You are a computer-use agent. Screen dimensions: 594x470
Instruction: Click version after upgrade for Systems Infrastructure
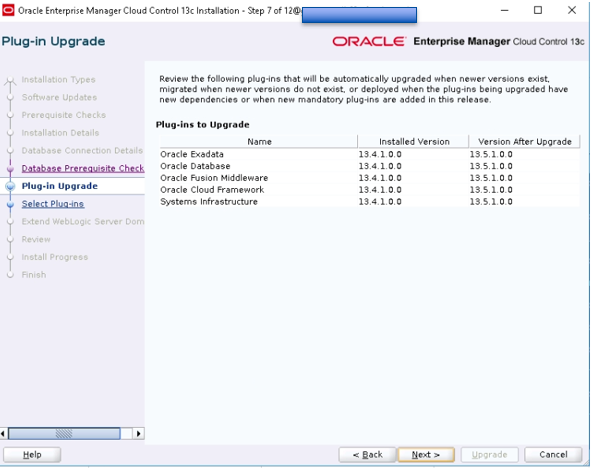[491, 201]
